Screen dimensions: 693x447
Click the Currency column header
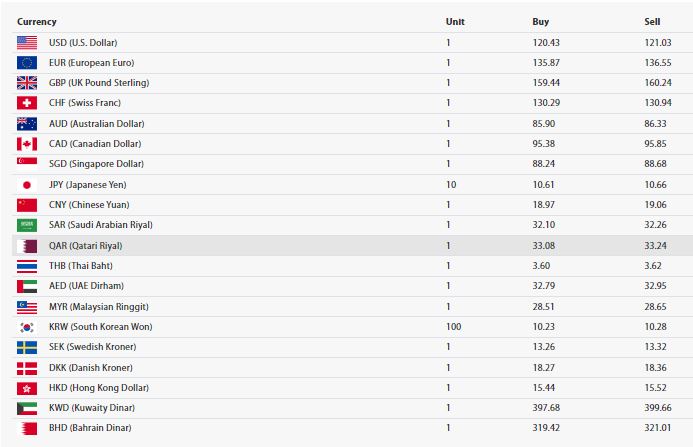click(x=37, y=22)
